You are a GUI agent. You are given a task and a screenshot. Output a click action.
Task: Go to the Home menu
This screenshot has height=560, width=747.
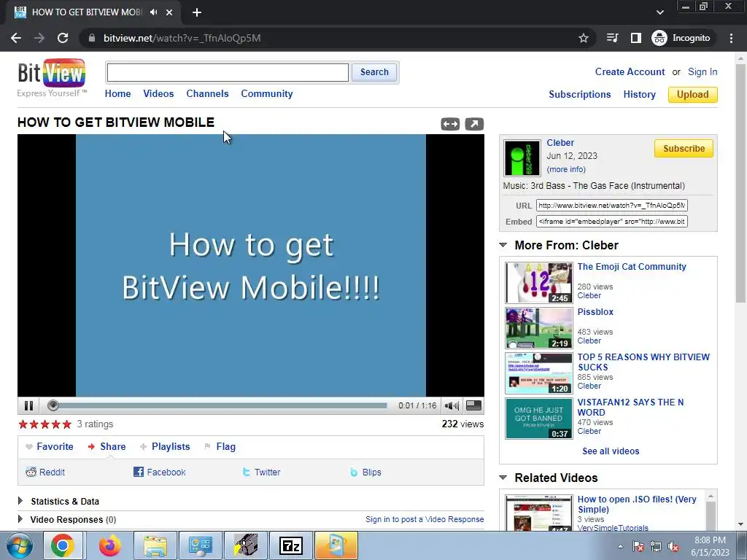(117, 94)
